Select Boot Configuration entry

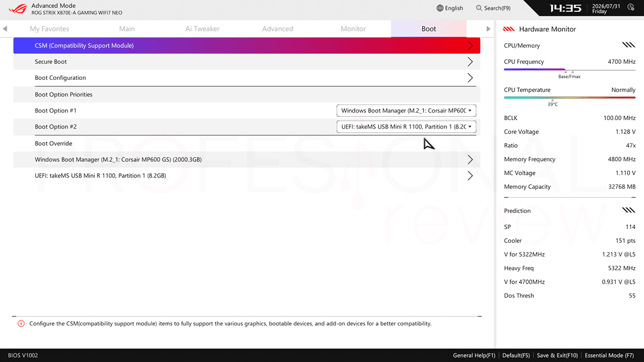click(247, 78)
